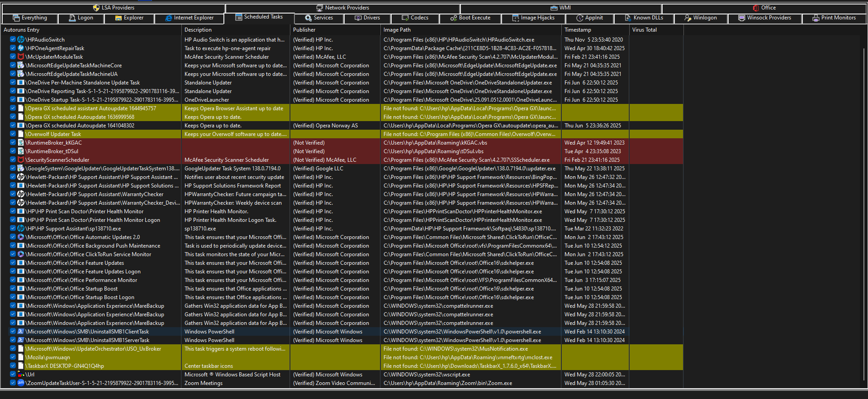The height and width of the screenshot is (399, 868).
Task: Uncheck the Mozila\pwmuaqn scheduled task
Action: pyautogui.click(x=13, y=357)
